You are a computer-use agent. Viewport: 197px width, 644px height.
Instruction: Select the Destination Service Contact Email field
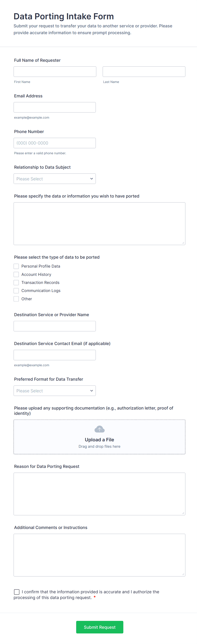click(55, 355)
